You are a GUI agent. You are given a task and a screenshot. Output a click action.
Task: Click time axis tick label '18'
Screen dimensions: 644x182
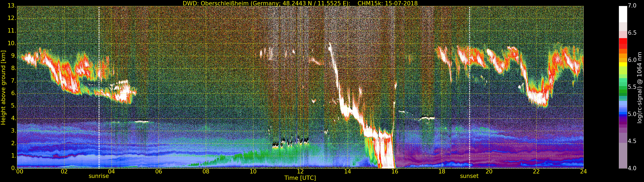tap(442, 171)
